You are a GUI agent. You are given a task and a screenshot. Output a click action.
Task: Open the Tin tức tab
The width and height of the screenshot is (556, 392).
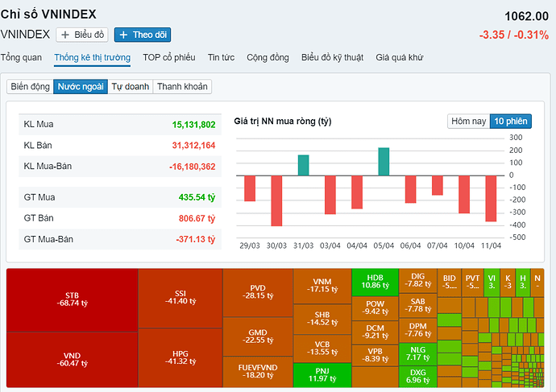[x=221, y=57]
